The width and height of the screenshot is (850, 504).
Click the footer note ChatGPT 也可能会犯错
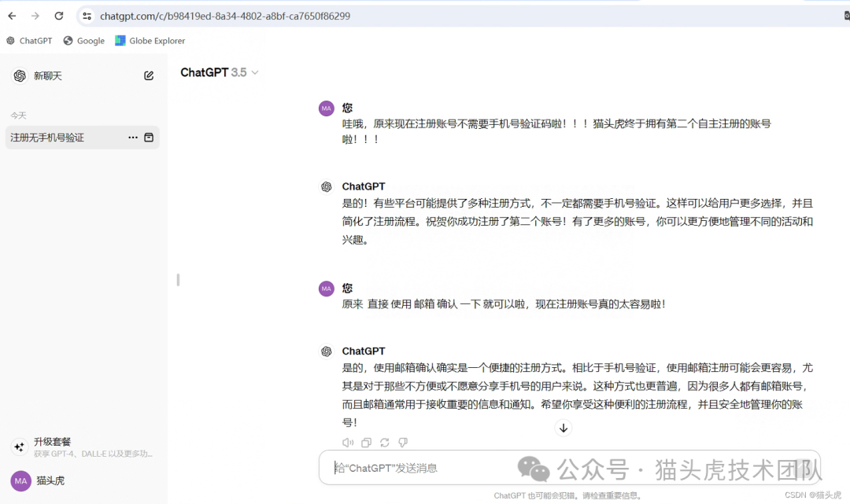567,495
